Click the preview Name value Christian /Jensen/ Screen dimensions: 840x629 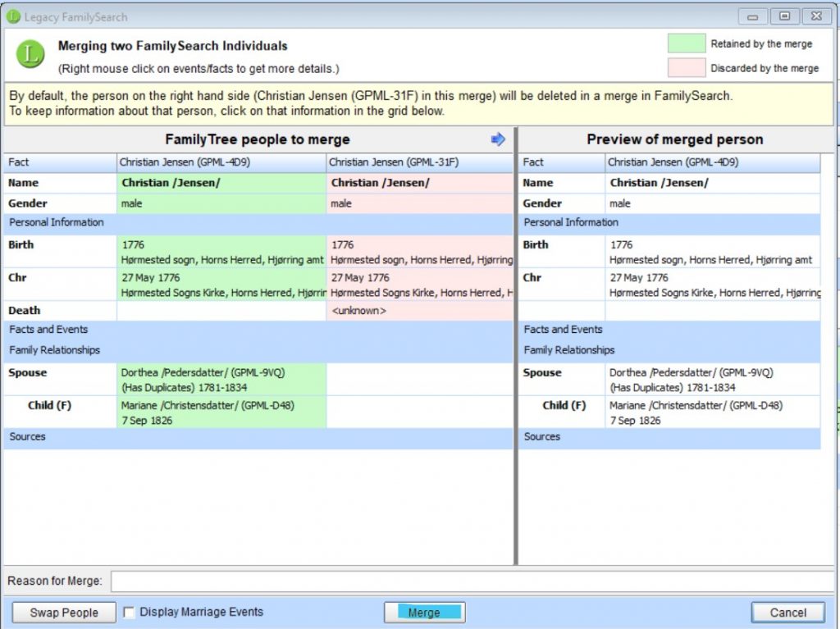(x=713, y=183)
